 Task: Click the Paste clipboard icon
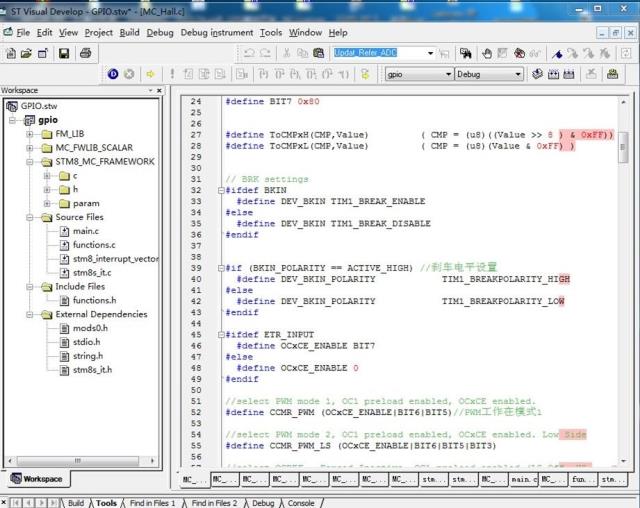(318, 53)
